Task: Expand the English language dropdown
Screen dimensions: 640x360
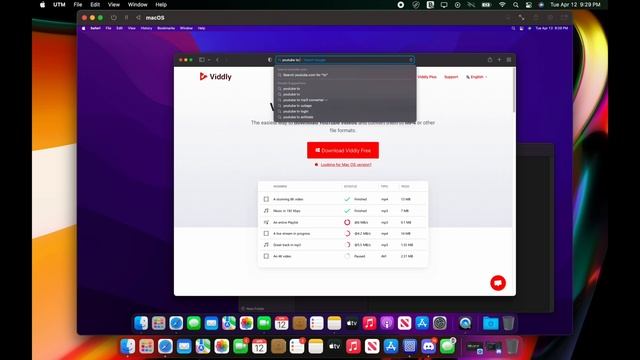Action: point(477,77)
